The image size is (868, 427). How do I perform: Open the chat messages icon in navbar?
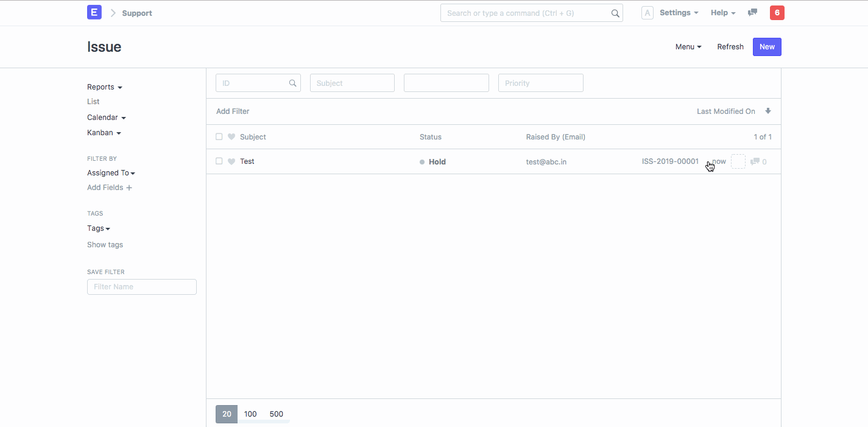pyautogui.click(x=752, y=13)
